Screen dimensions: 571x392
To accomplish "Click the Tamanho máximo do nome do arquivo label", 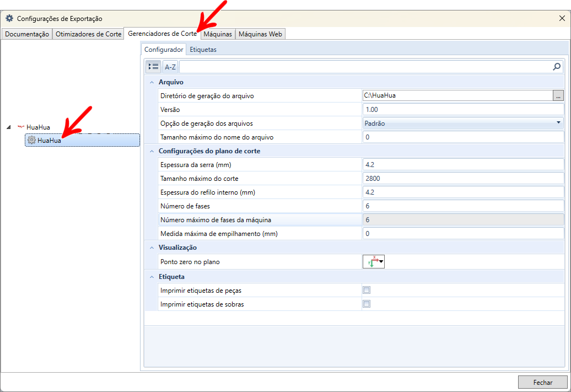I will pos(217,137).
